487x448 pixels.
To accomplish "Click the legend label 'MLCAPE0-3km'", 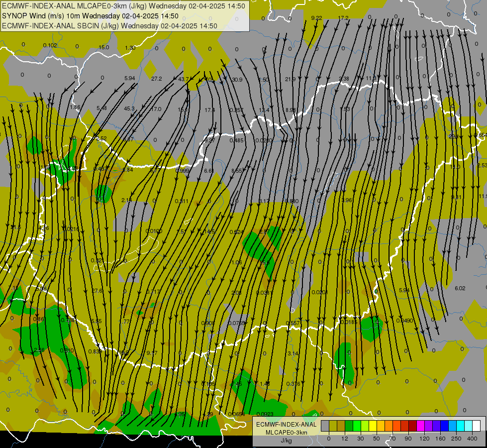I will click(286, 433).
